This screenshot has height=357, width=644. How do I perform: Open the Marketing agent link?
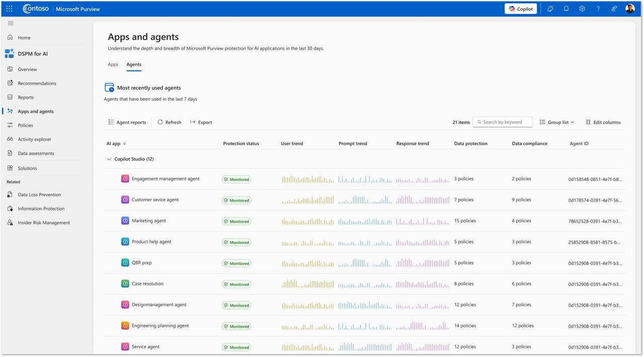(149, 221)
